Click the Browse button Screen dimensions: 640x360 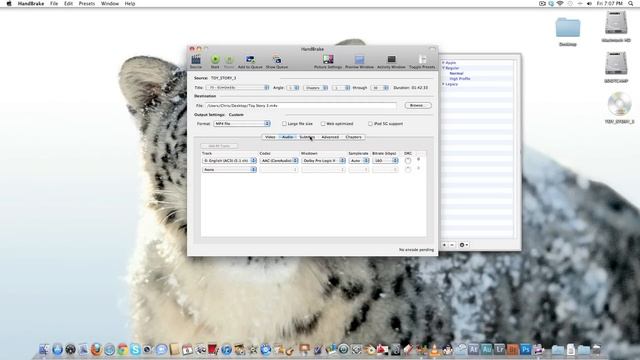[x=418, y=105]
